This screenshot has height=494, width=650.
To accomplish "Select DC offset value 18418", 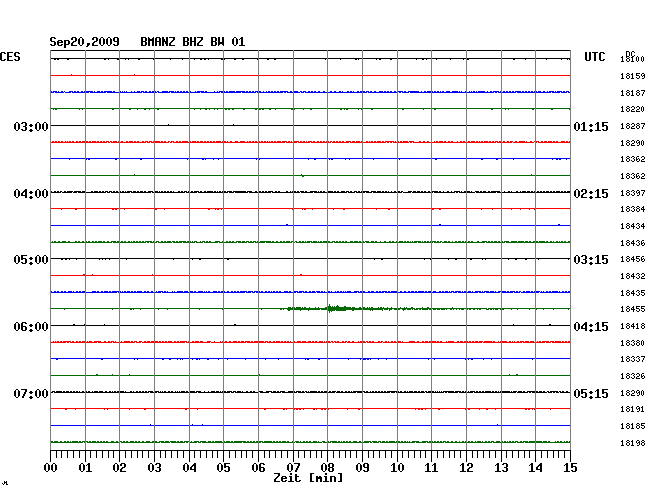I will (633, 326).
